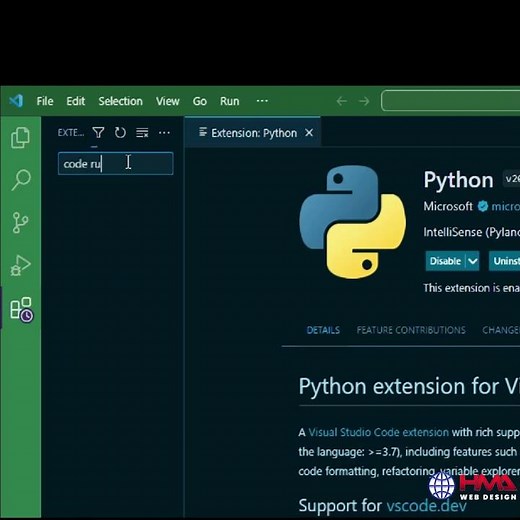520x520 pixels.
Task: Filter extensions with the funnel icon
Action: [98, 133]
